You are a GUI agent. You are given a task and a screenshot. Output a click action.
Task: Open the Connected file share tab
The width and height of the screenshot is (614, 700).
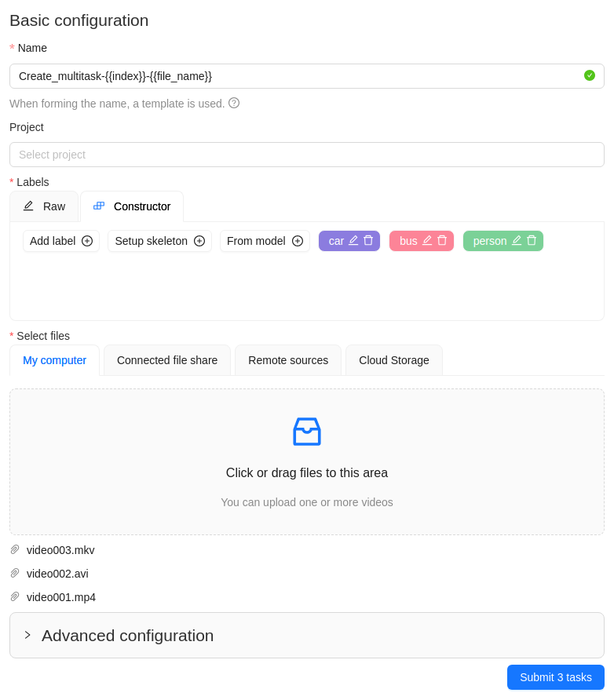click(x=167, y=360)
